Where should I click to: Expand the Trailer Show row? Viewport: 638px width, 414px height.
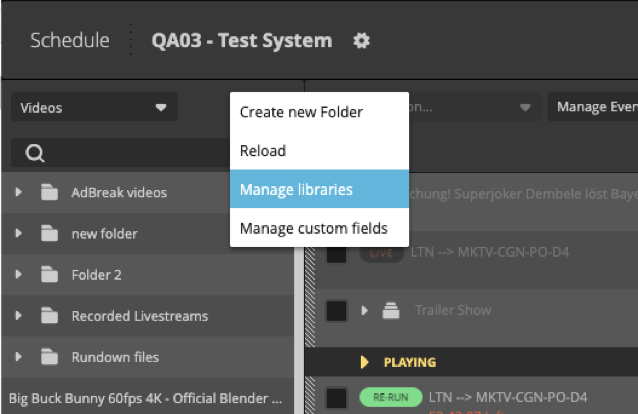click(365, 311)
